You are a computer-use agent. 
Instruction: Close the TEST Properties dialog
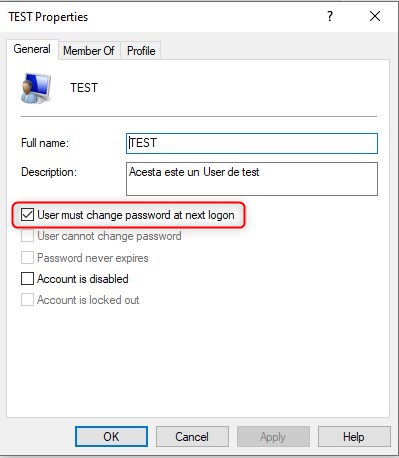click(375, 16)
